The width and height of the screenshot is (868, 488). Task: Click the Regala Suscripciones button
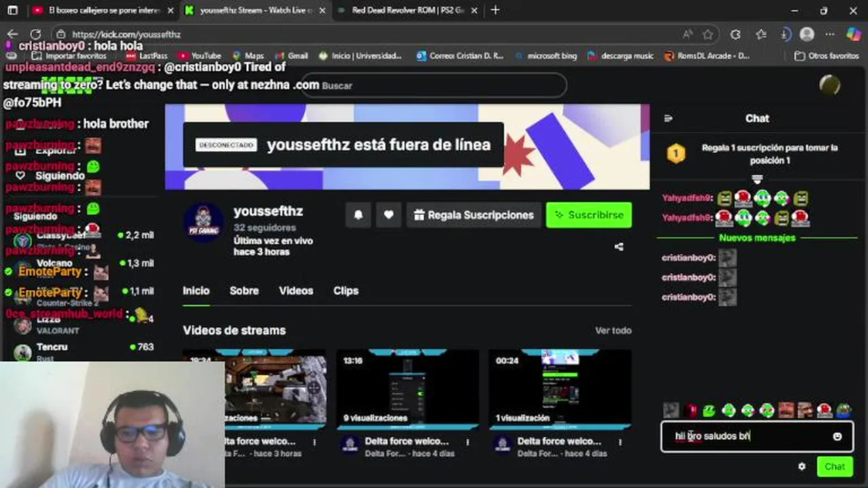point(474,215)
